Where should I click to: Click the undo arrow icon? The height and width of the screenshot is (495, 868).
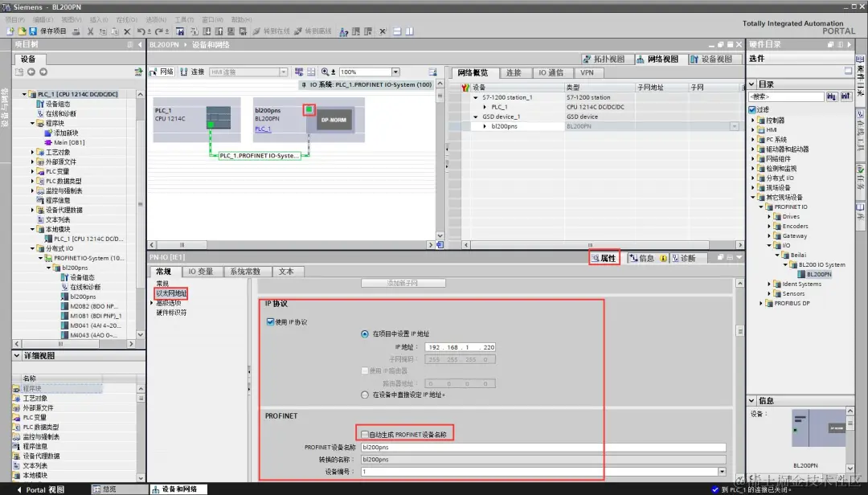(x=141, y=31)
